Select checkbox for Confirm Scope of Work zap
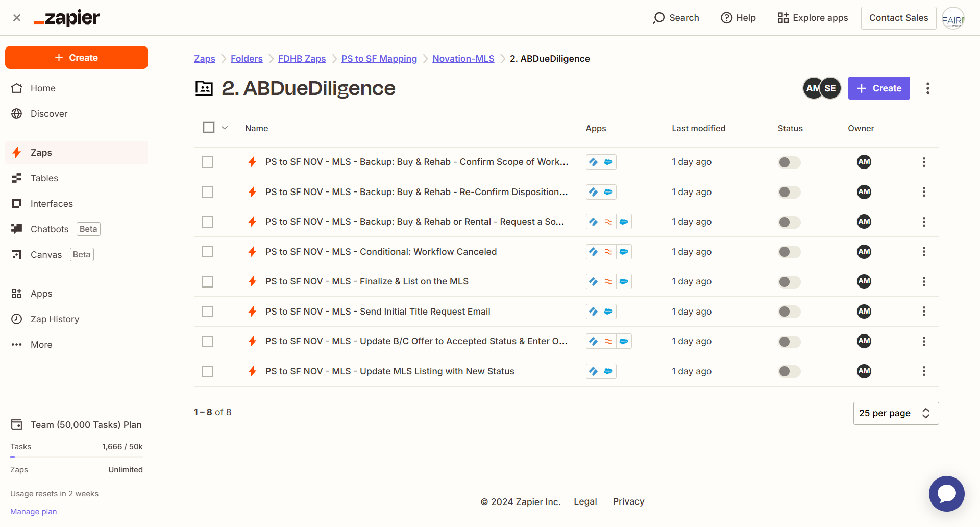980x527 pixels. pos(207,162)
